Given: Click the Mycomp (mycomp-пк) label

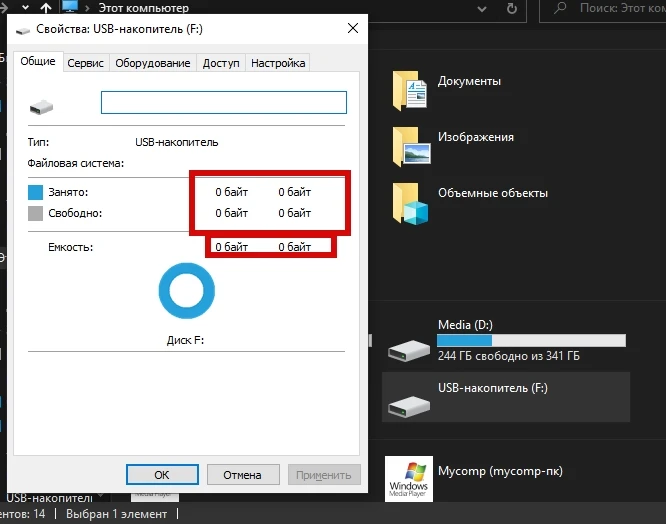Looking at the screenshot, I should [x=500, y=471].
